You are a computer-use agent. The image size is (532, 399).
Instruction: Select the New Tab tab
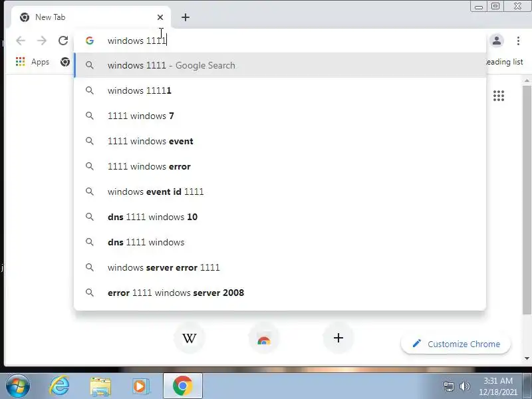click(91, 17)
